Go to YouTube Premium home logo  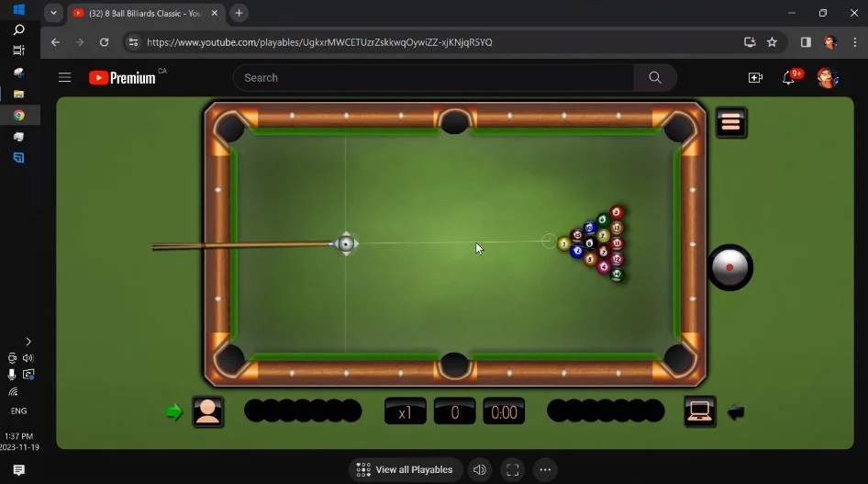123,78
